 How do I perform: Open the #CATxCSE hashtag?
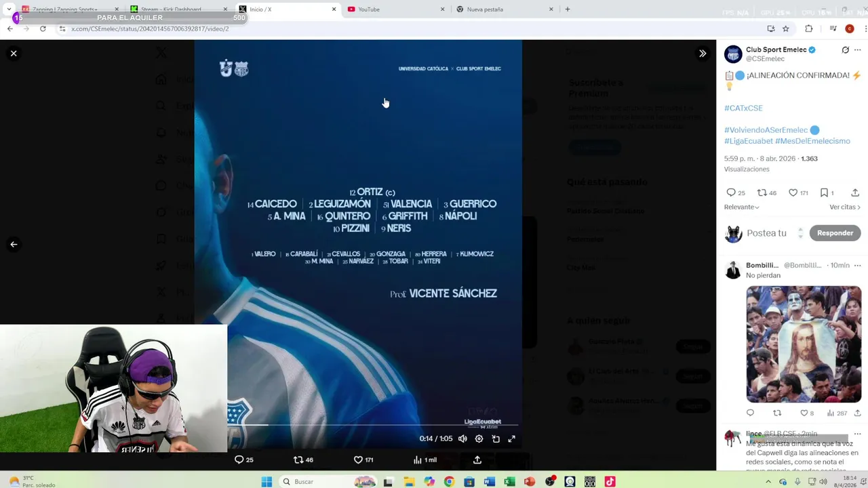pos(743,108)
